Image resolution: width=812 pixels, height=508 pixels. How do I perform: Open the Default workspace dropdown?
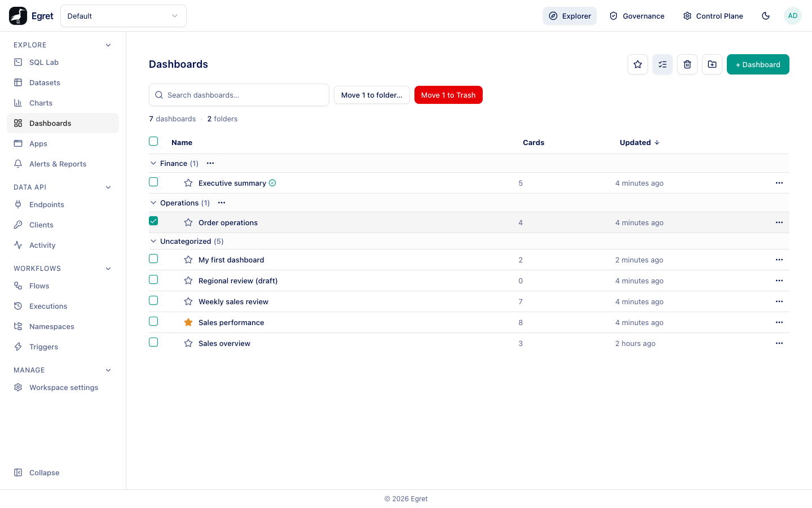[123, 16]
